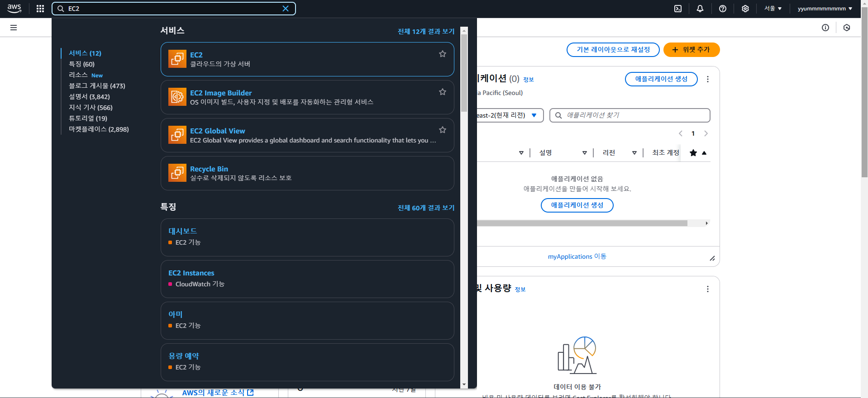868x398 pixels.
Task: Click the EC2 service orange icon
Action: [177, 59]
